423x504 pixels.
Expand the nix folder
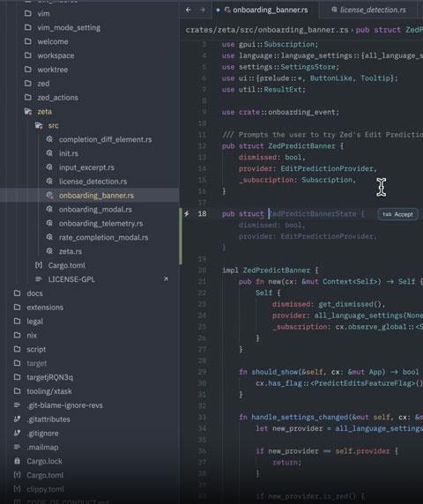point(32,335)
